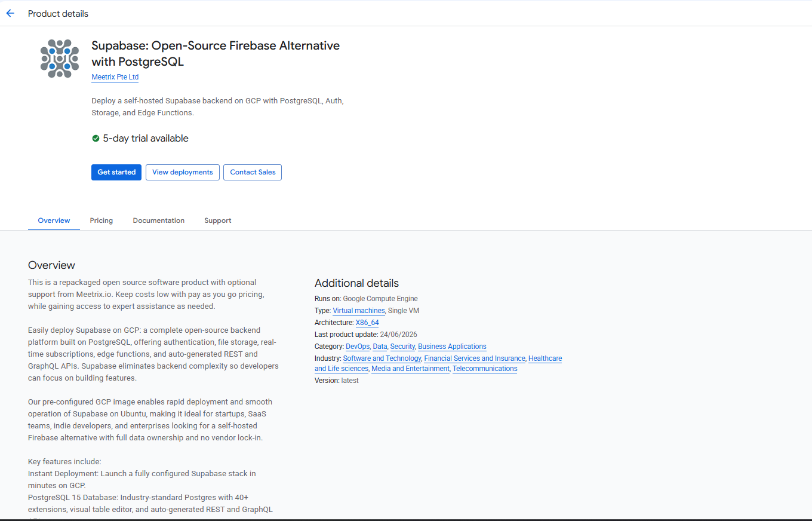Click the Overview section heading

coord(51,265)
